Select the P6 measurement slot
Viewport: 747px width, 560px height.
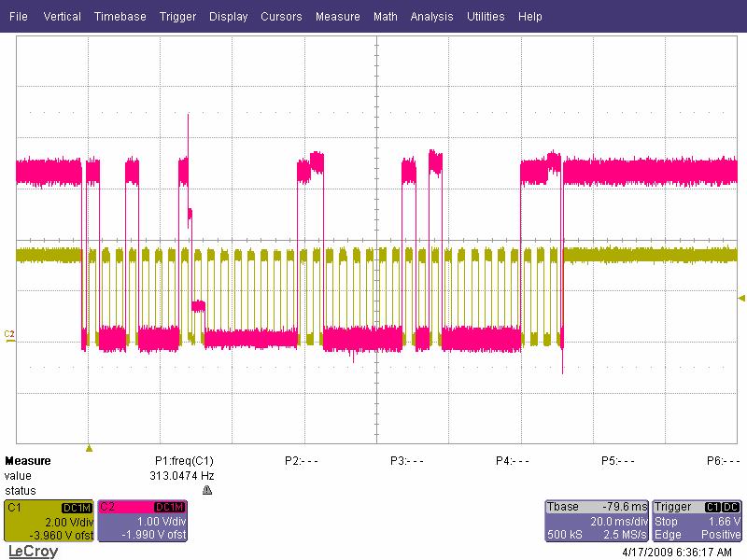click(723, 461)
